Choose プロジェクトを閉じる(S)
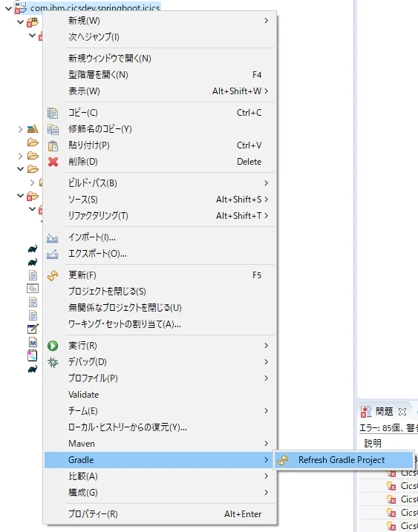Viewport: 418px width, 532px height. click(x=160, y=292)
